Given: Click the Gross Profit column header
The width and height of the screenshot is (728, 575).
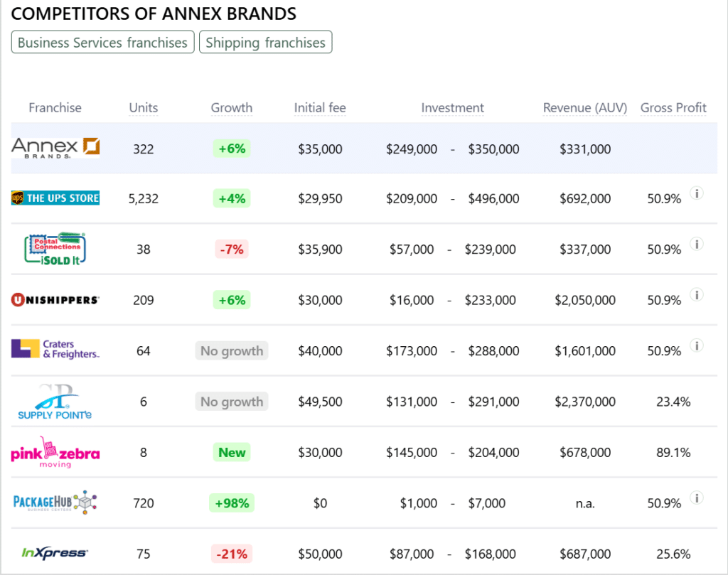Looking at the screenshot, I should tap(673, 107).
